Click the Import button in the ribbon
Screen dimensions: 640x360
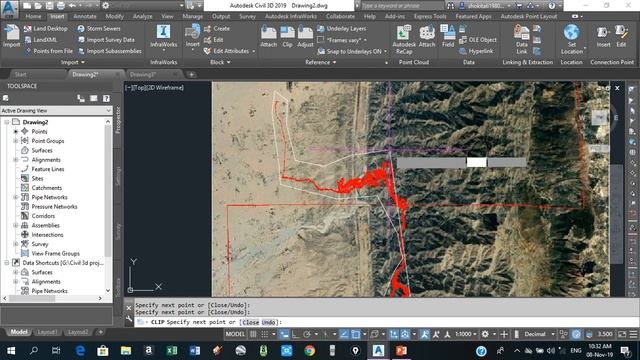tap(11, 36)
